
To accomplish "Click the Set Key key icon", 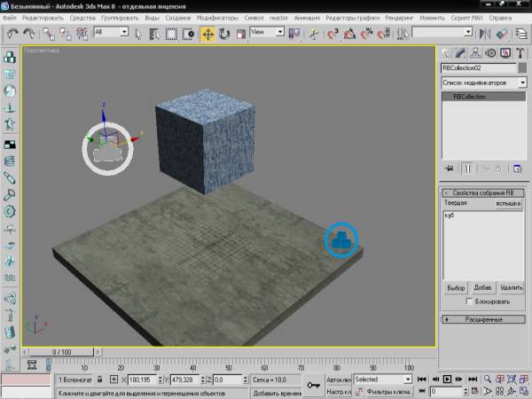I will (x=313, y=384).
